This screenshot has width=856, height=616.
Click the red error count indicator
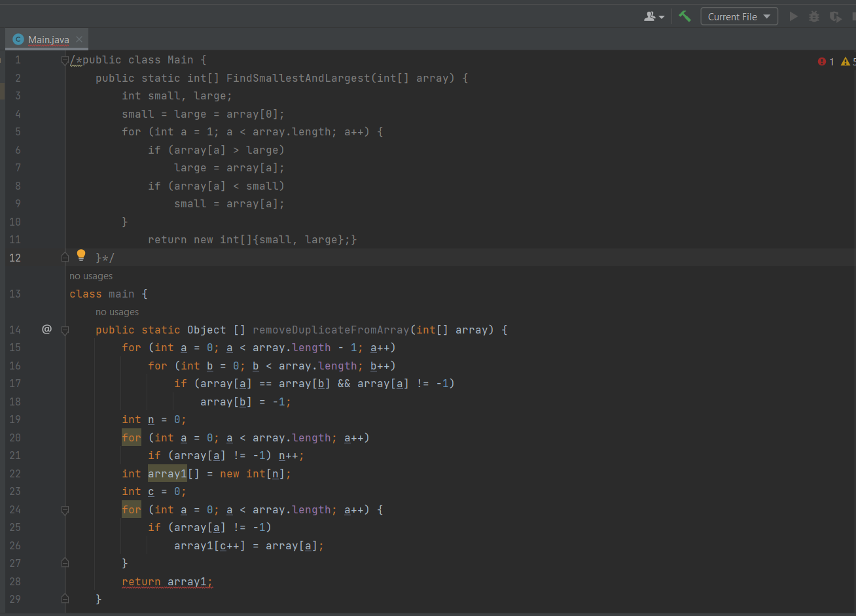click(826, 61)
